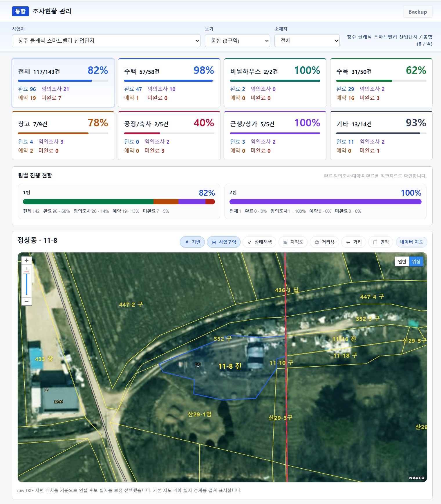441x504 pixels.
Task: Switch the map to 위성 satellite view
Action: [x=416, y=261]
